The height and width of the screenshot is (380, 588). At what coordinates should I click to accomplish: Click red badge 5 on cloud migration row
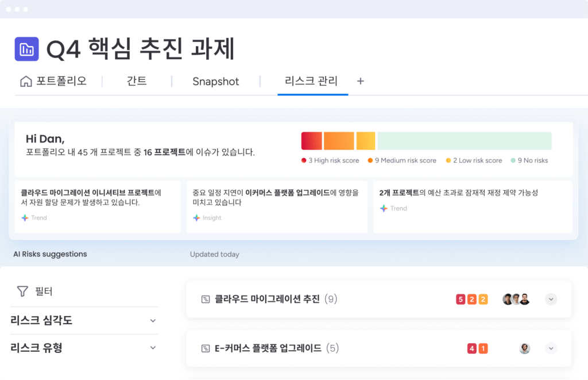tap(460, 299)
